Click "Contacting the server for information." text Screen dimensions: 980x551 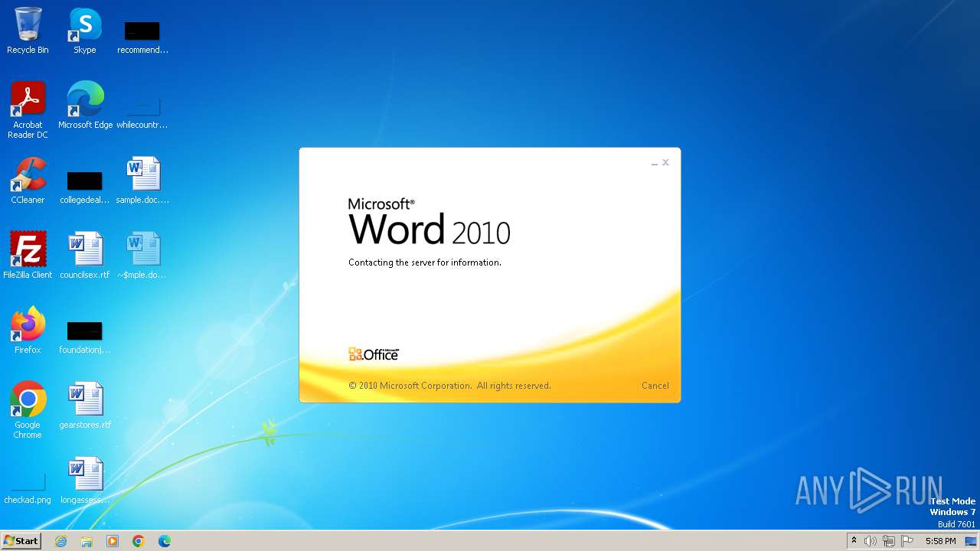[425, 262]
